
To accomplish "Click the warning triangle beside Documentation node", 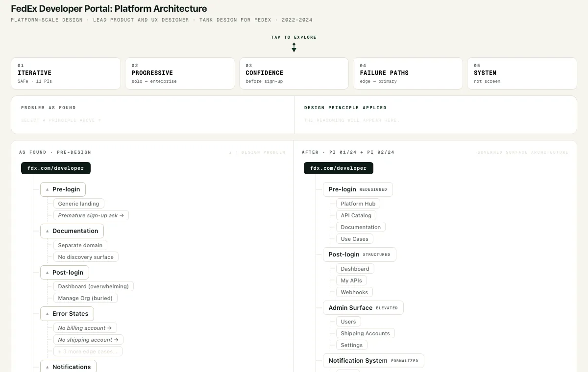I will (48, 231).
